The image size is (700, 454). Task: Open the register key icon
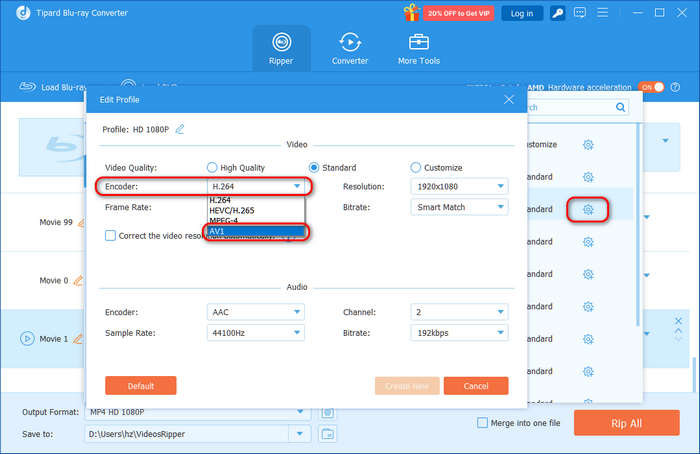pyautogui.click(x=557, y=13)
